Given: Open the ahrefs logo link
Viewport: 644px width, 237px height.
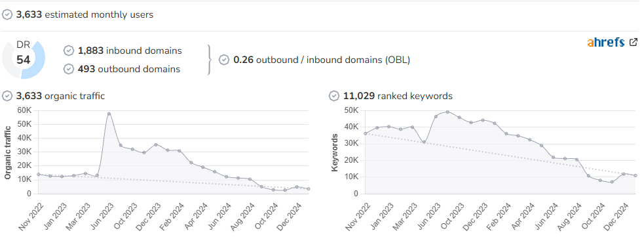Looking at the screenshot, I should [606, 43].
